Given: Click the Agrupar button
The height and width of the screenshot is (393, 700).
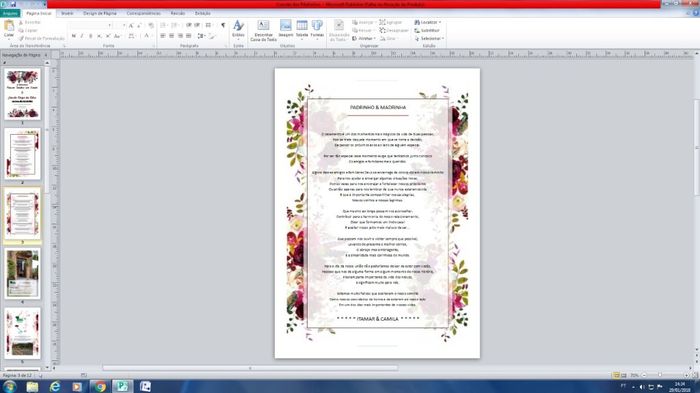Looking at the screenshot, I should (x=391, y=22).
